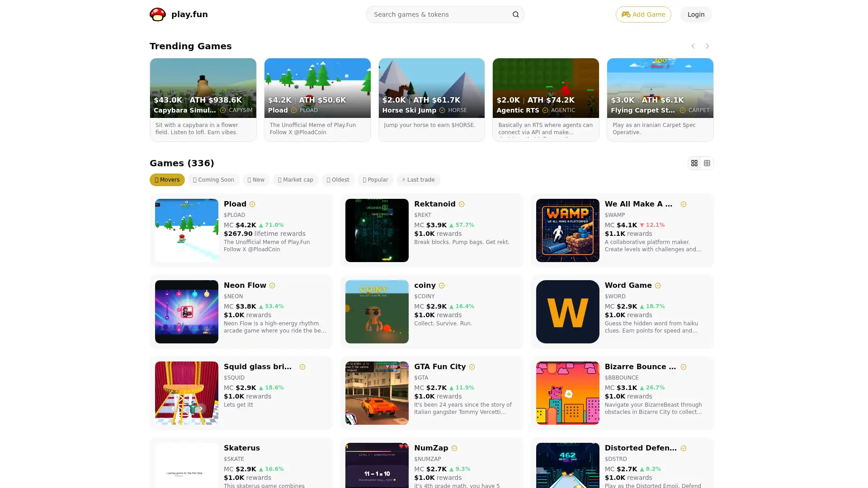
Task: Click verified badge beside Word Game
Action: coord(657,286)
